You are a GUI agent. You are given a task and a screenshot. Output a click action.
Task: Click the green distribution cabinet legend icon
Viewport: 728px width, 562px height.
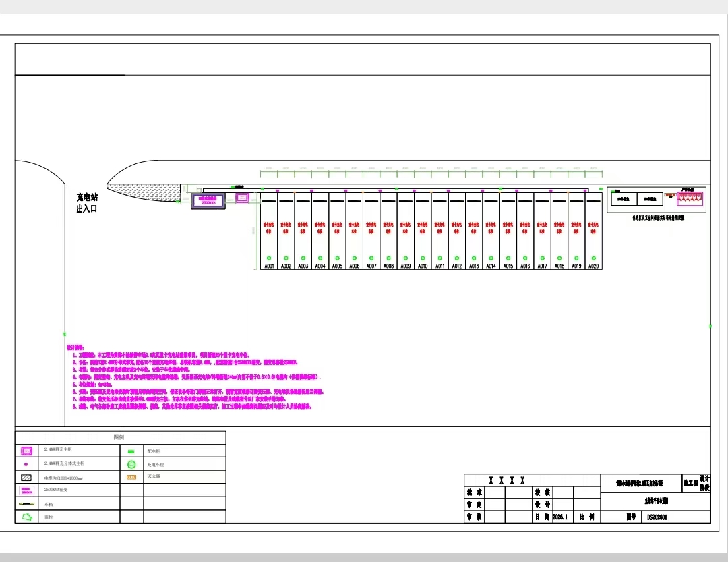[131, 451]
